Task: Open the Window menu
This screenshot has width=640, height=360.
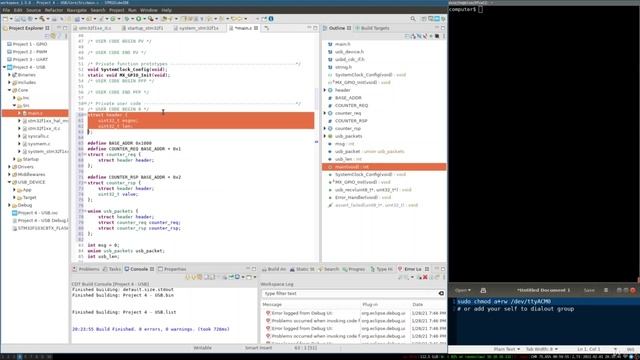Action: pos(149,10)
